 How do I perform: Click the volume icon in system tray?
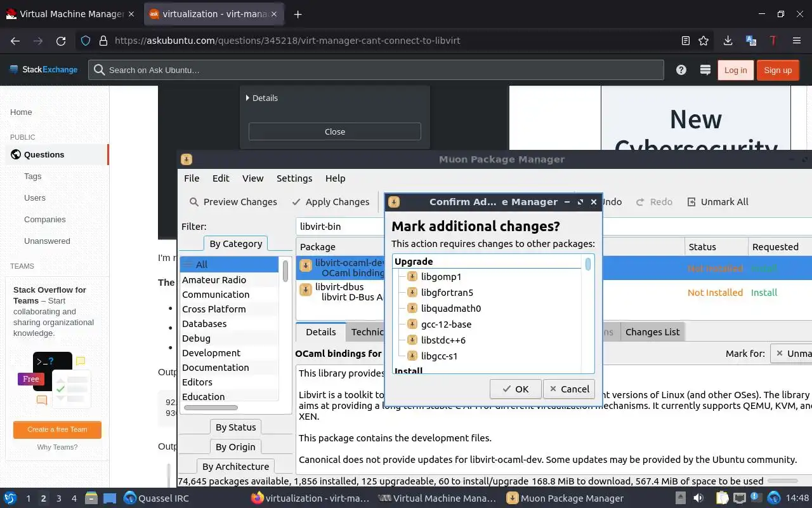click(x=698, y=498)
